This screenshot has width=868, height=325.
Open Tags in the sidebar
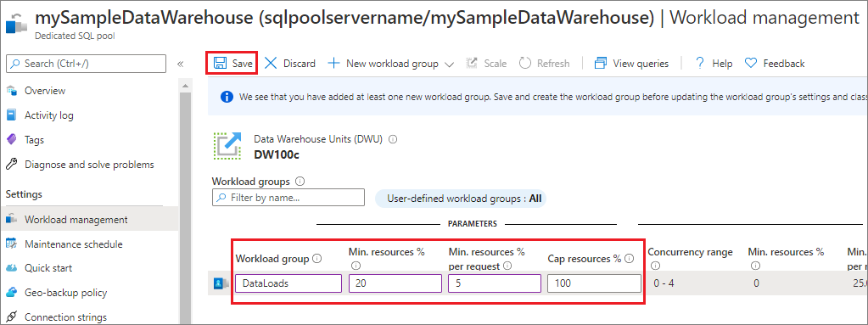click(x=34, y=139)
